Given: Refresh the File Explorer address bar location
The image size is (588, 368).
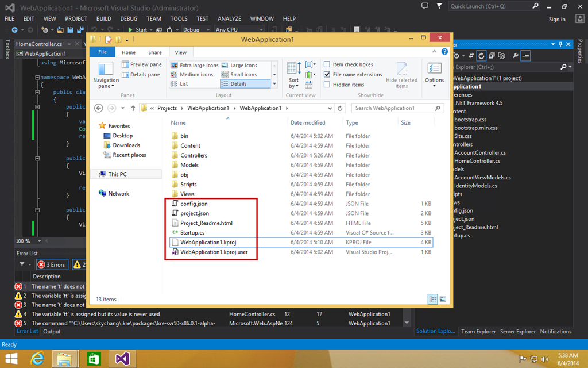Looking at the screenshot, I should coord(340,108).
